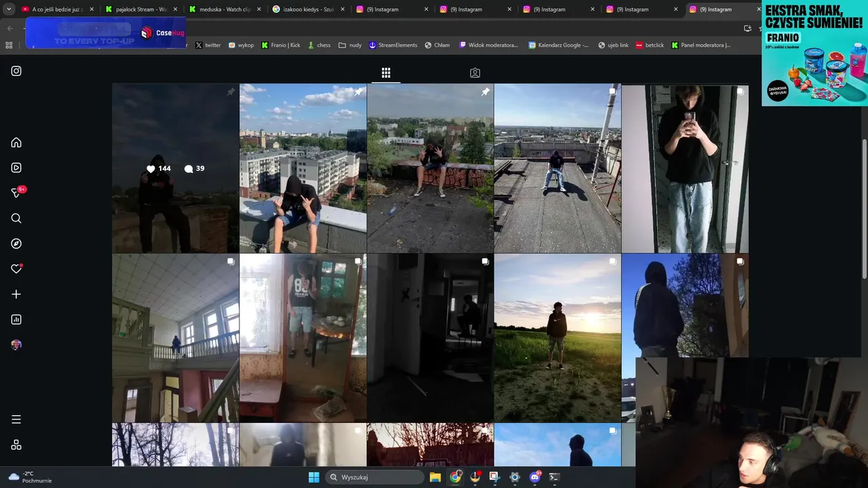The image size is (868, 488).
Task: Open the chess bookmark
Action: click(319, 45)
